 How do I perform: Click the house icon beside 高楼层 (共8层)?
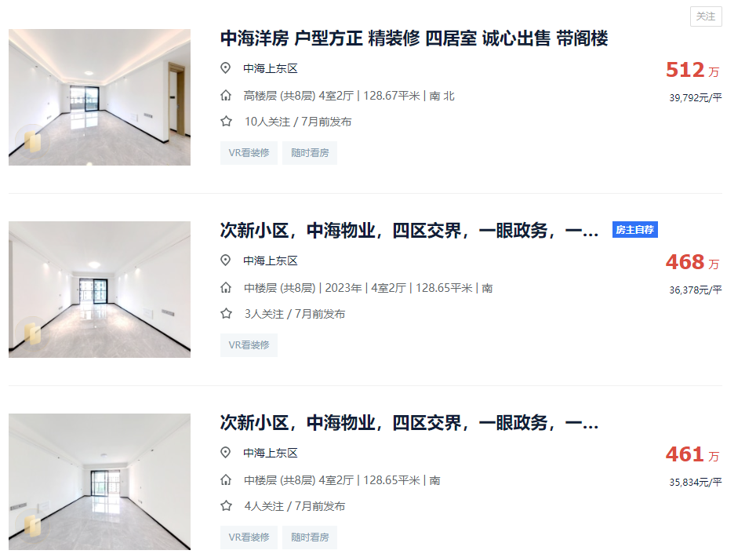point(226,96)
